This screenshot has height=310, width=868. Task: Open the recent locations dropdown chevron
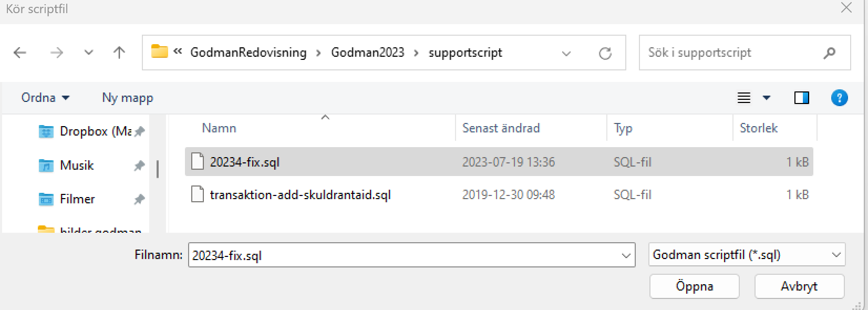89,53
